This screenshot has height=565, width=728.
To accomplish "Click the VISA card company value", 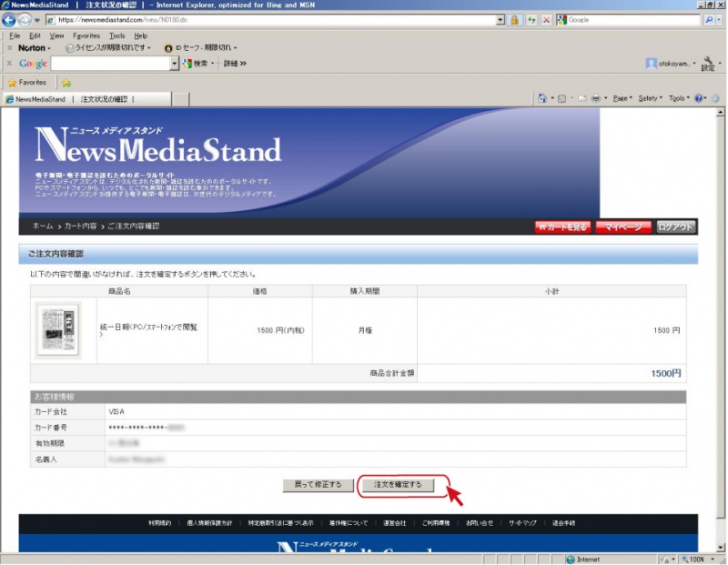I will [x=116, y=412].
